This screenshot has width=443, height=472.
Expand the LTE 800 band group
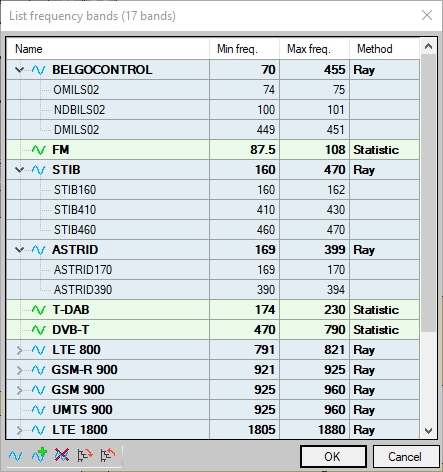pos(19,350)
